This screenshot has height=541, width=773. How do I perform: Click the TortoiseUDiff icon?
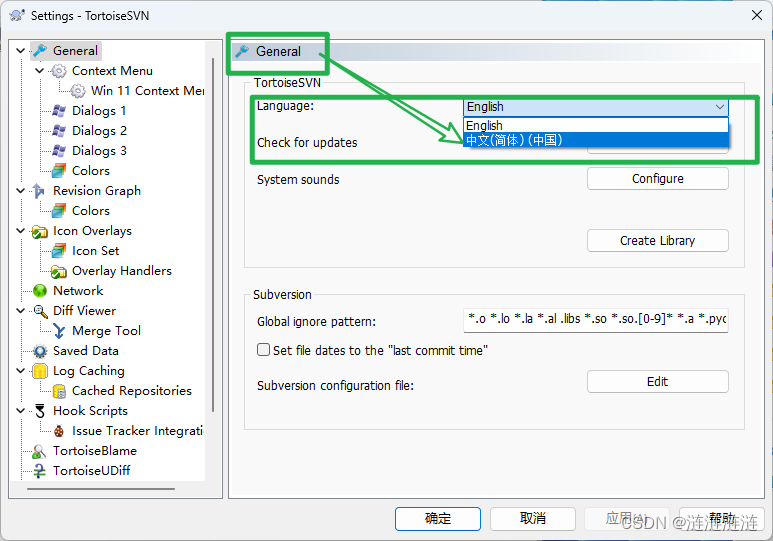[39, 471]
